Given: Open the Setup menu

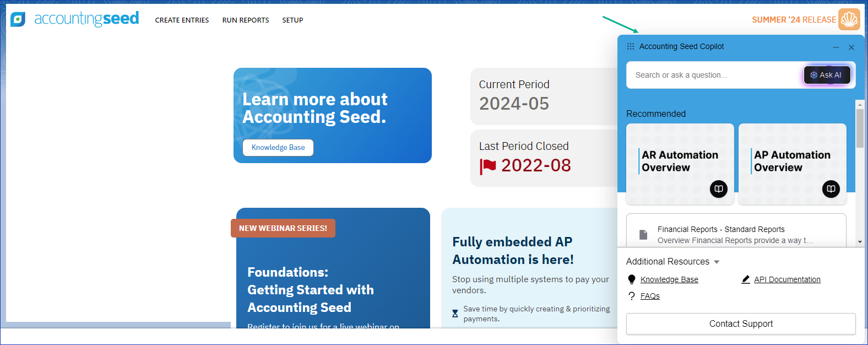Looking at the screenshot, I should (x=292, y=20).
